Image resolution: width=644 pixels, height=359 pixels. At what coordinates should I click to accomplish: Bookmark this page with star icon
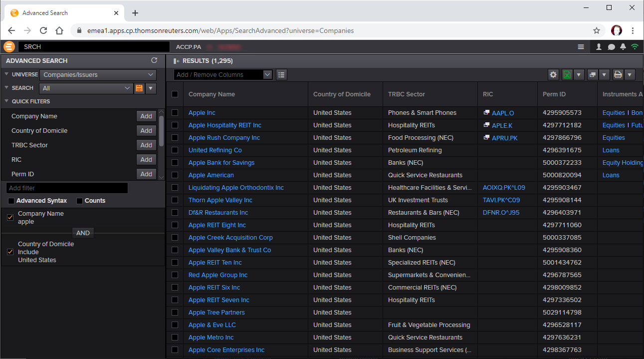pyautogui.click(x=597, y=30)
